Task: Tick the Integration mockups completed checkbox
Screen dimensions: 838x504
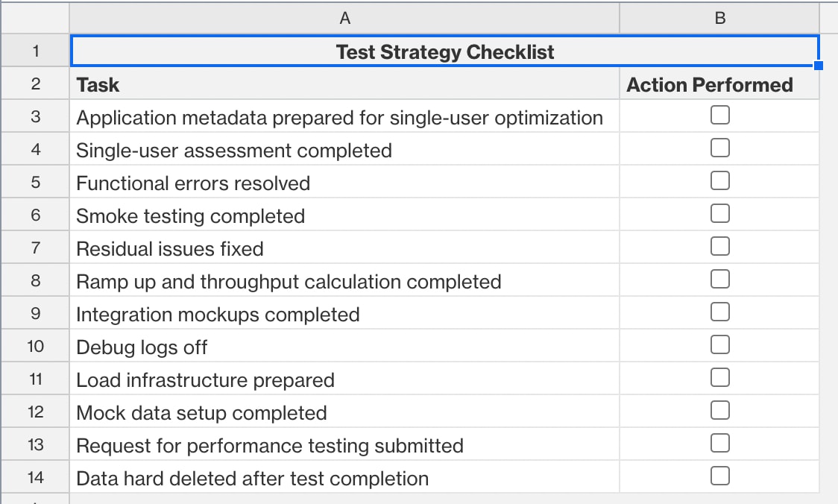Action: 719,312
